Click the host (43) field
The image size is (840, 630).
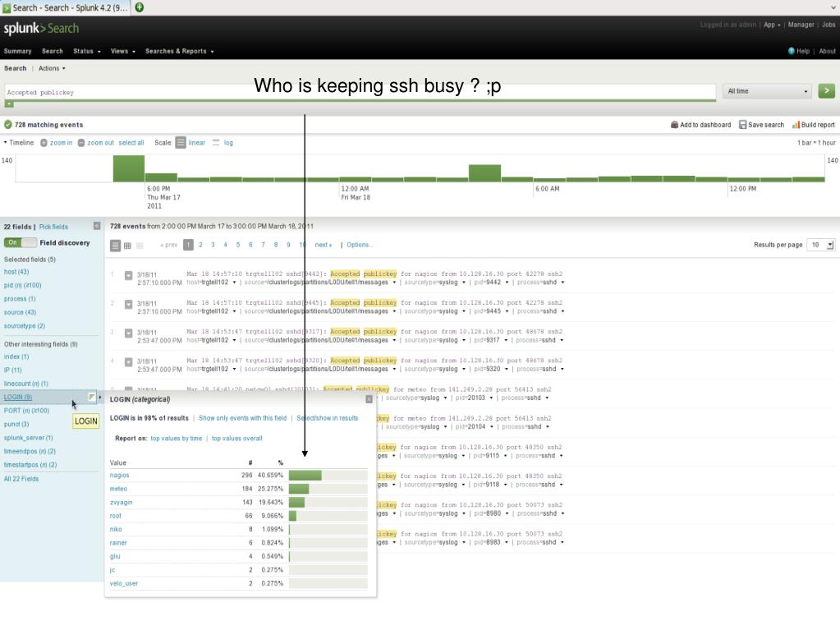click(16, 272)
